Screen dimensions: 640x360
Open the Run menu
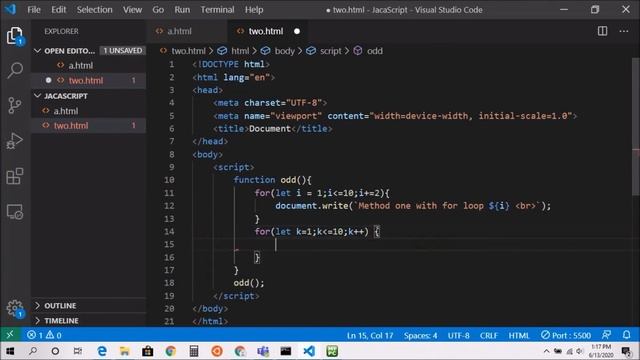(x=182, y=9)
